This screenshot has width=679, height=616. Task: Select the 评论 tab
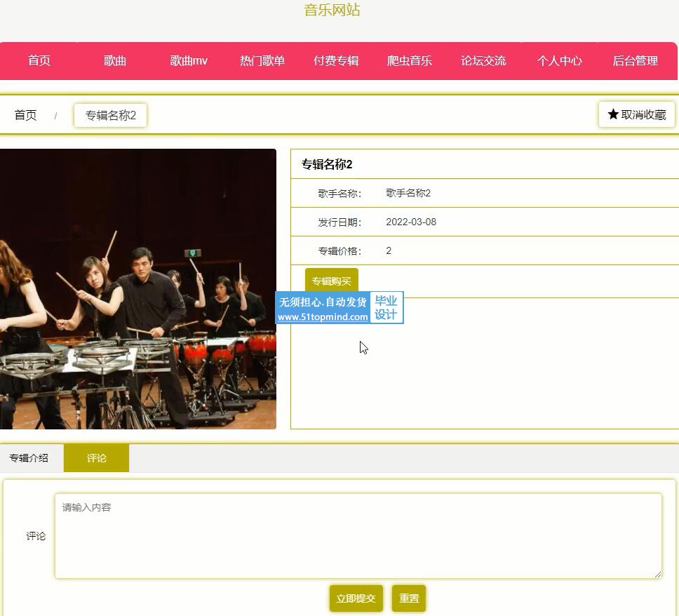click(x=96, y=458)
